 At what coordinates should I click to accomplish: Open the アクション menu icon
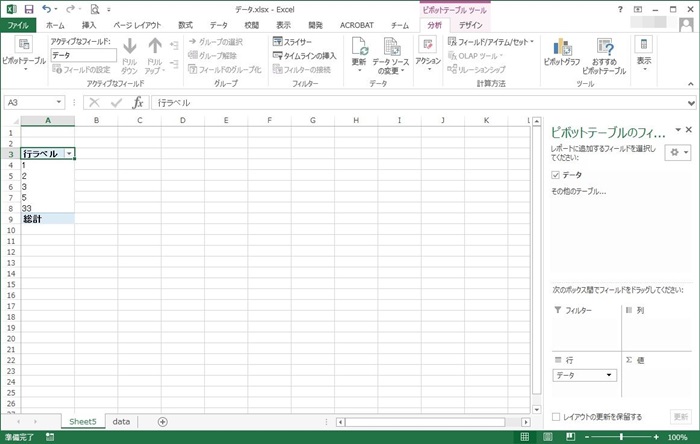(428, 45)
